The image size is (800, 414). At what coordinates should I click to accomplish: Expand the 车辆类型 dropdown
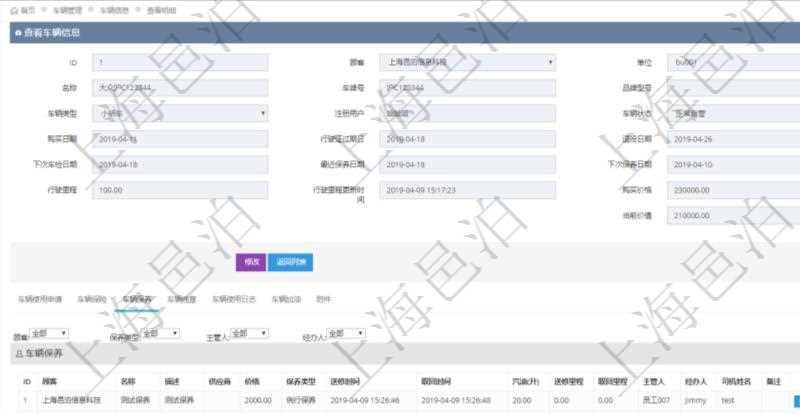[x=179, y=113]
